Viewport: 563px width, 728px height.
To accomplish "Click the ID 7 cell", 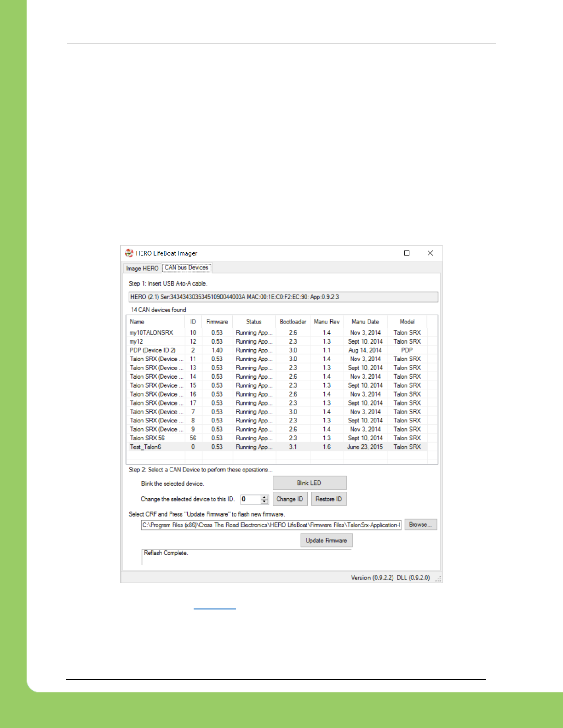I will pos(193,412).
